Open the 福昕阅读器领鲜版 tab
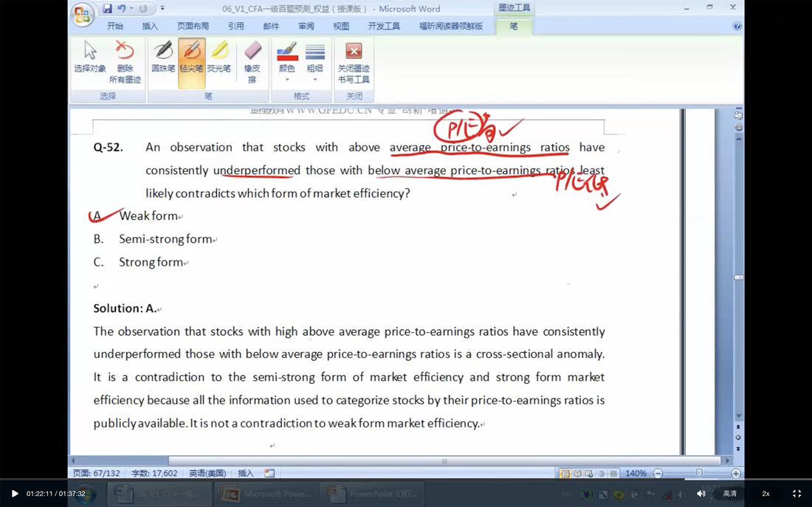 coord(450,26)
